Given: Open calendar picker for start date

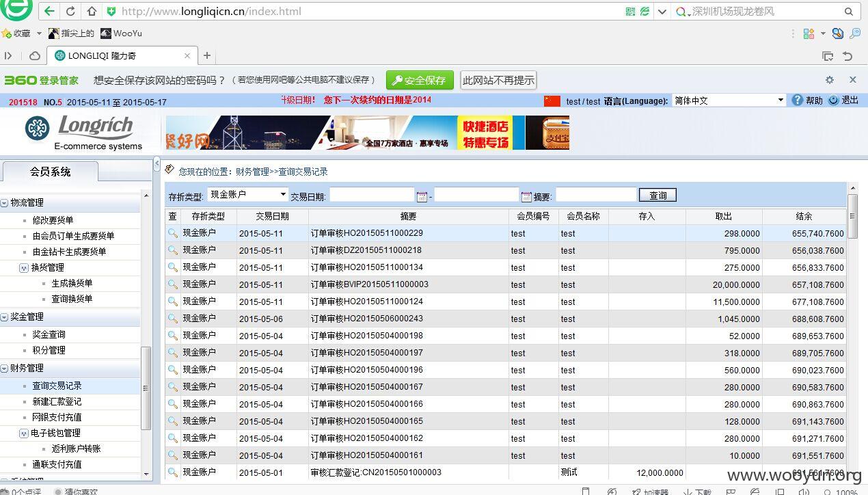Looking at the screenshot, I should pos(422,196).
